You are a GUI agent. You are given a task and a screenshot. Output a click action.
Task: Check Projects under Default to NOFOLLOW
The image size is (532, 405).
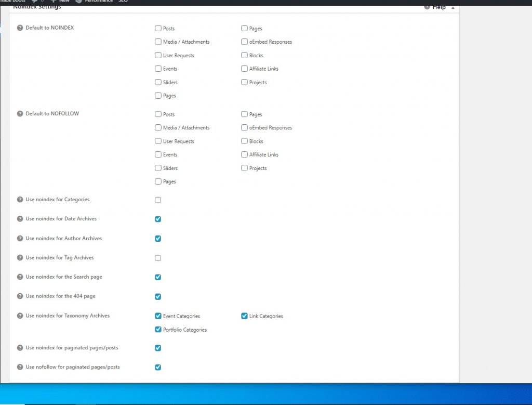(244, 168)
